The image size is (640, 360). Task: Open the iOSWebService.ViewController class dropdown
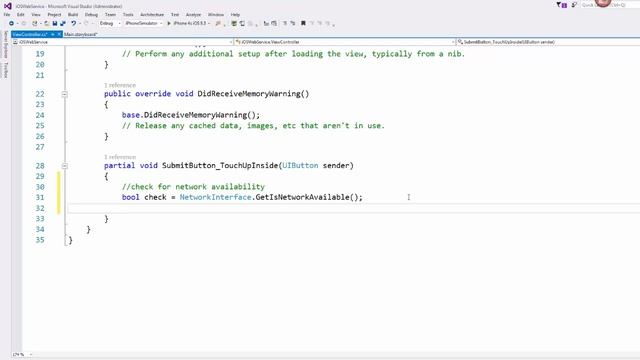(345, 42)
